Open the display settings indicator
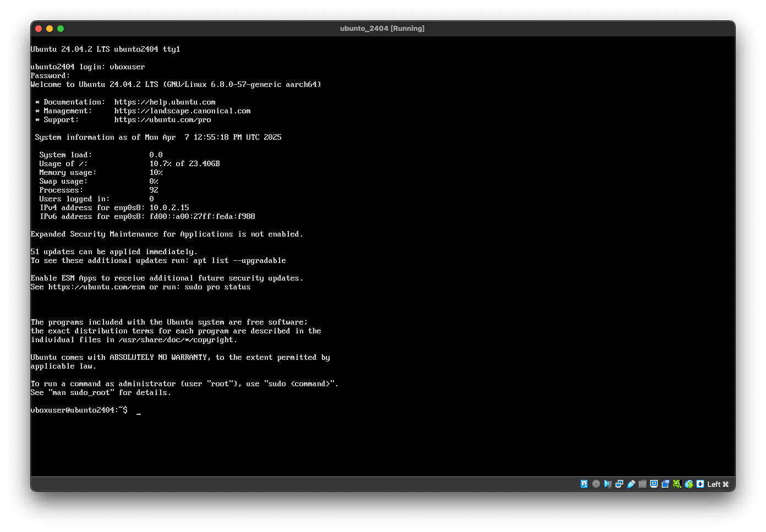The image size is (766, 532). point(654,484)
